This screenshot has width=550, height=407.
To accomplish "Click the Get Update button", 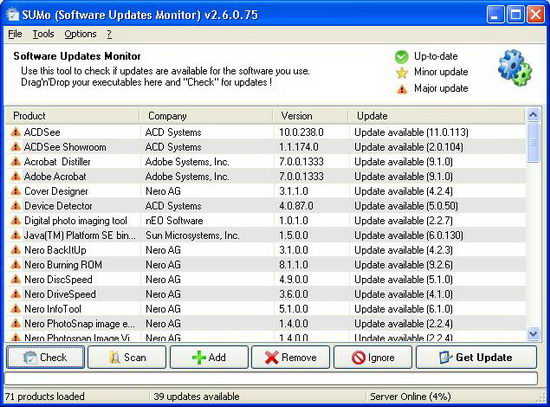I will coord(476,357).
